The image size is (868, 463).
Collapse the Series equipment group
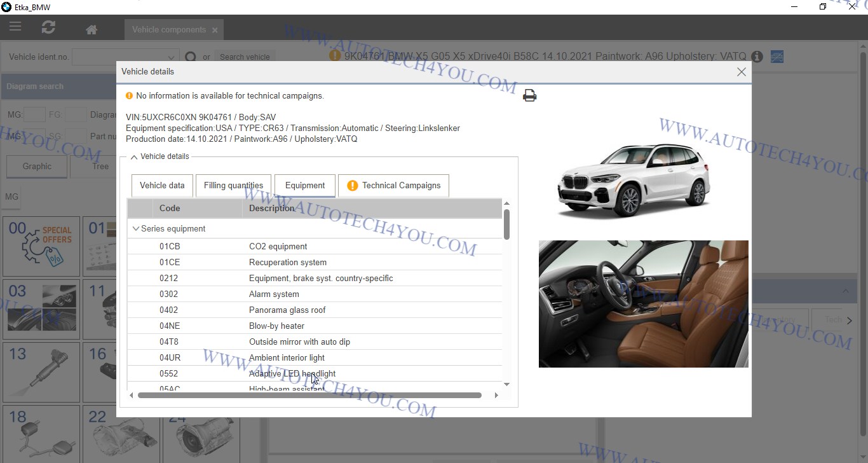click(x=135, y=229)
